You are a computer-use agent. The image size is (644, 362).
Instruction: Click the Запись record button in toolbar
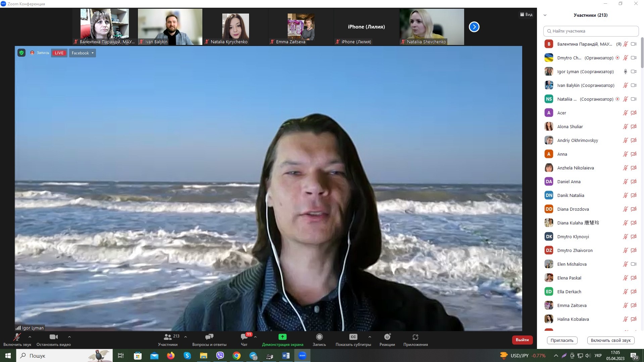319,340
